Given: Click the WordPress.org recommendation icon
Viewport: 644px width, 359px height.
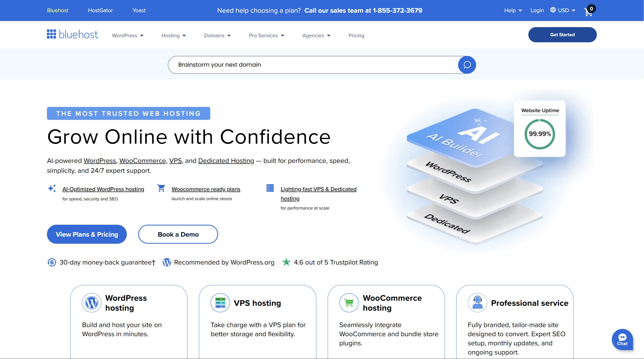Looking at the screenshot, I should 166,262.
